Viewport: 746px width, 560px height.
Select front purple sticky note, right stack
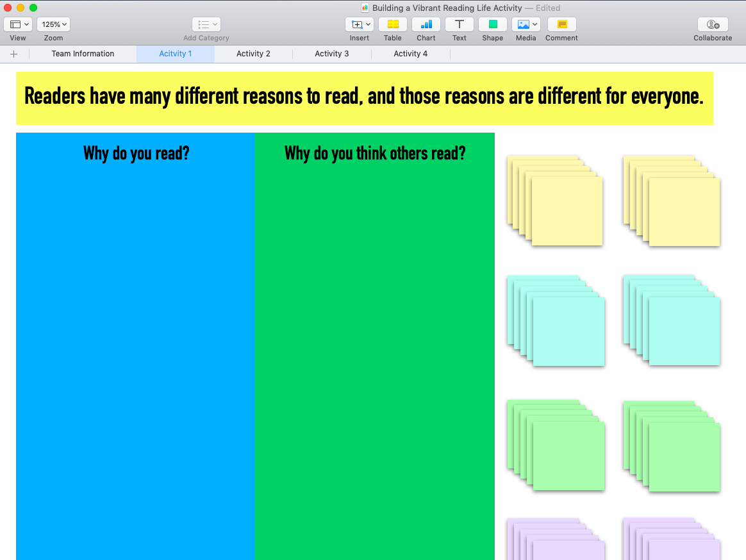[684, 550]
